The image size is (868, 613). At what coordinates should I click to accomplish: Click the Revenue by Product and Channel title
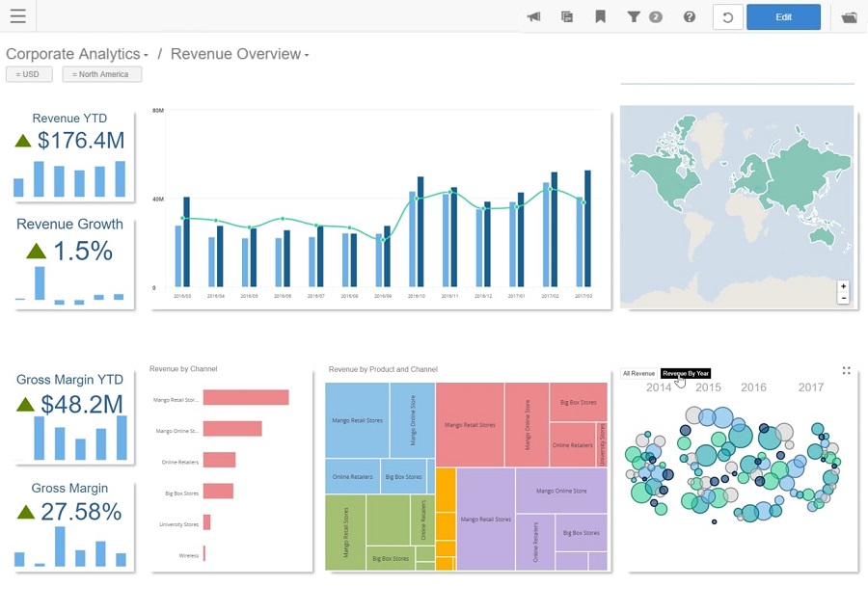click(383, 369)
